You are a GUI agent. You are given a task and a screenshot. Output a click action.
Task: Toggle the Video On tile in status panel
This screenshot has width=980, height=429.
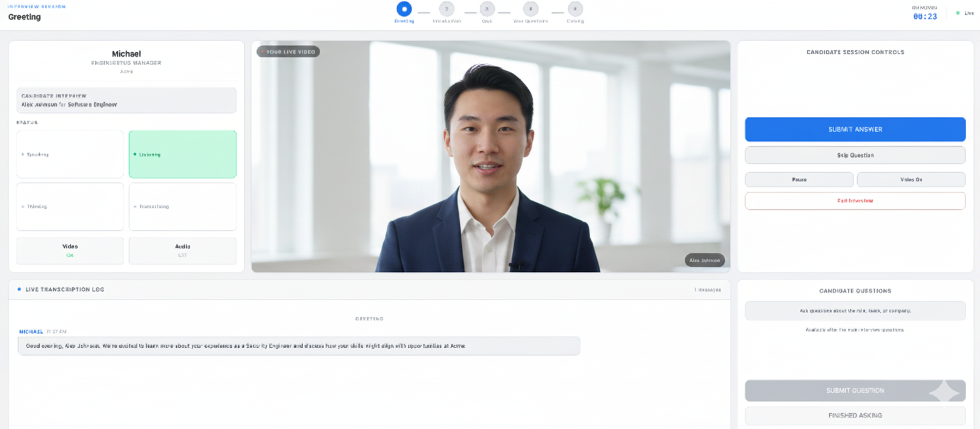click(x=70, y=250)
